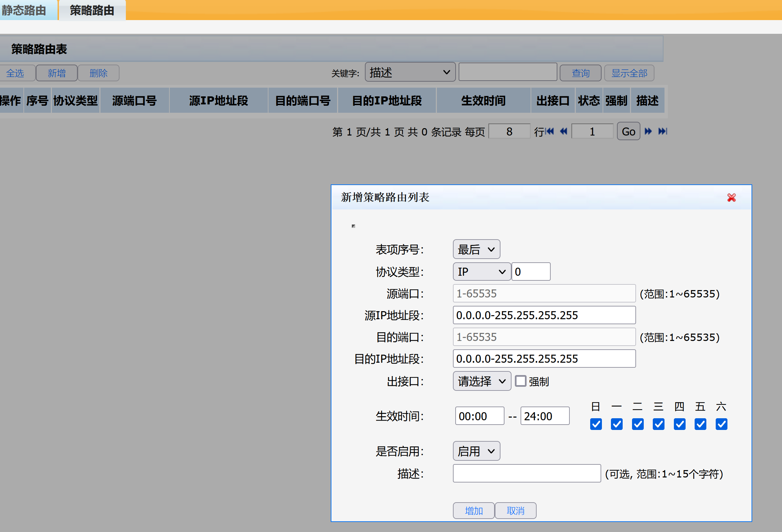Uncheck the 六 (Saturday) checkbox
Image resolution: width=782 pixels, height=532 pixels.
(x=721, y=424)
